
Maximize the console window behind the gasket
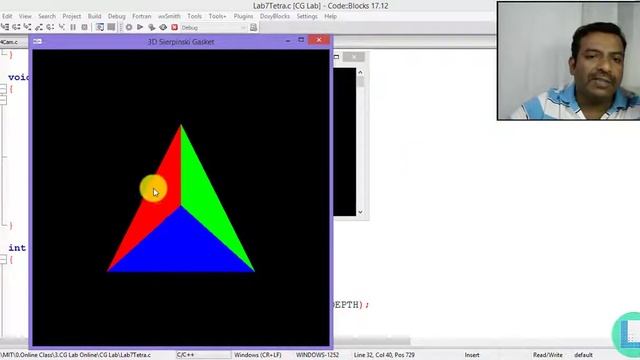coord(337,57)
